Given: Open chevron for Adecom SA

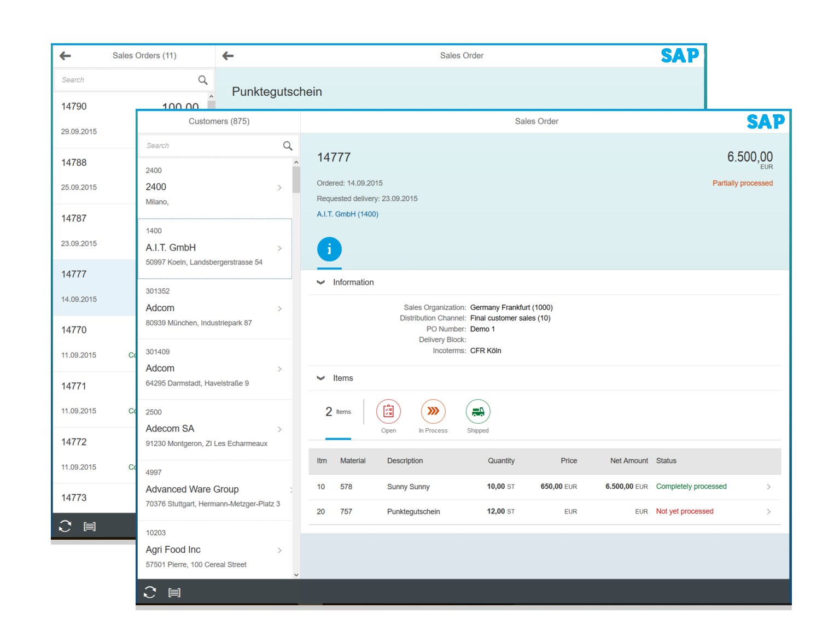Looking at the screenshot, I should tap(279, 429).
